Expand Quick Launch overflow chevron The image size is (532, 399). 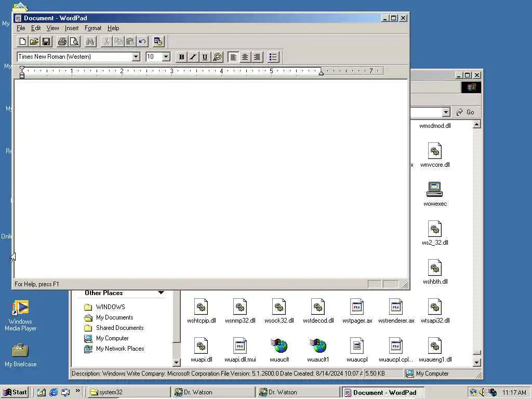78,391
